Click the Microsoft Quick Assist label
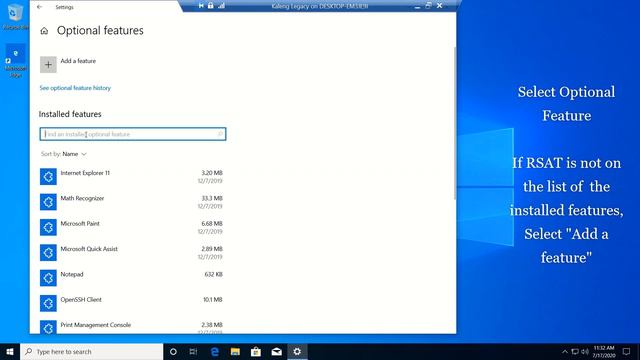The height and width of the screenshot is (360, 640). [x=89, y=249]
